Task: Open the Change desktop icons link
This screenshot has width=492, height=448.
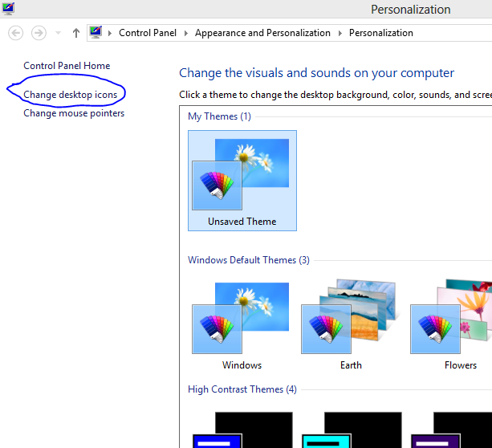Action: pos(71,95)
